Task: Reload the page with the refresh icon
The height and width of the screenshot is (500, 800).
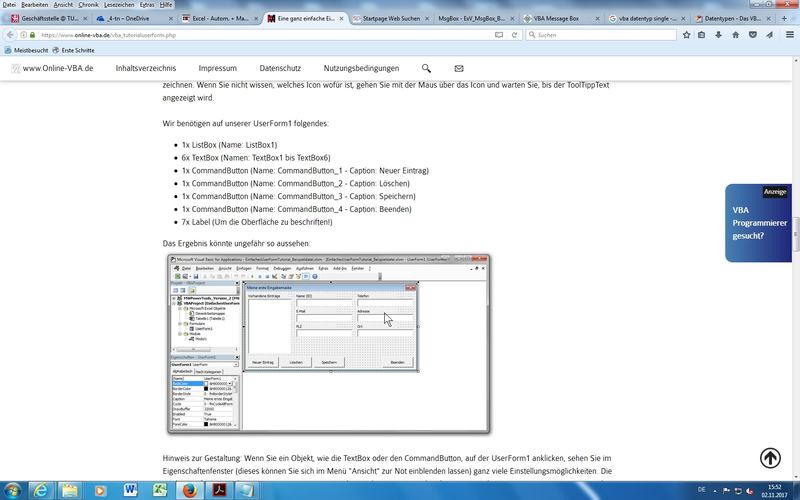Action: [x=514, y=35]
